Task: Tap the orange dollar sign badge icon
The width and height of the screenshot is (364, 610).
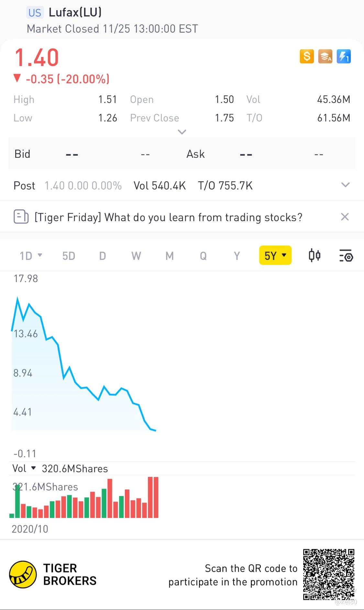Action: (306, 56)
